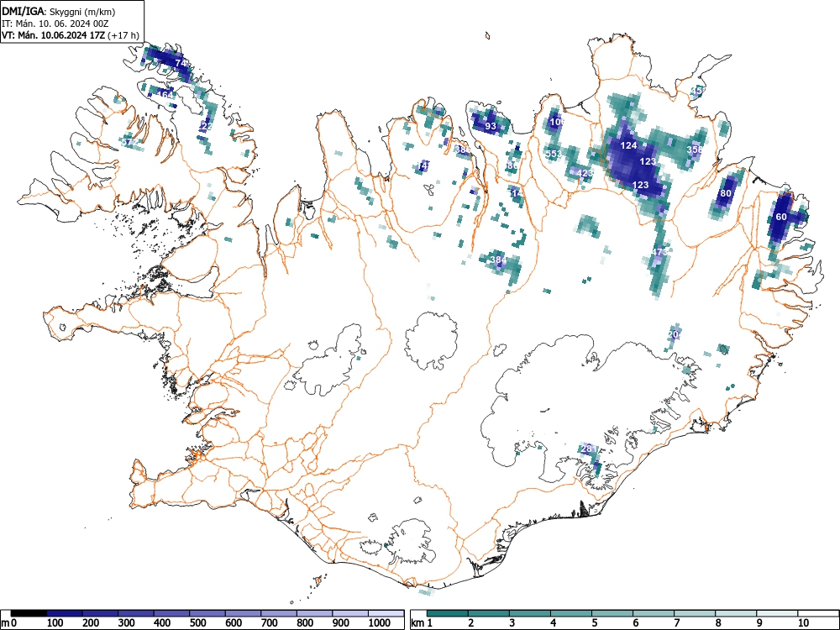Click the '900' tick label in metre legend
This screenshot has height=630, width=840.
341,622
